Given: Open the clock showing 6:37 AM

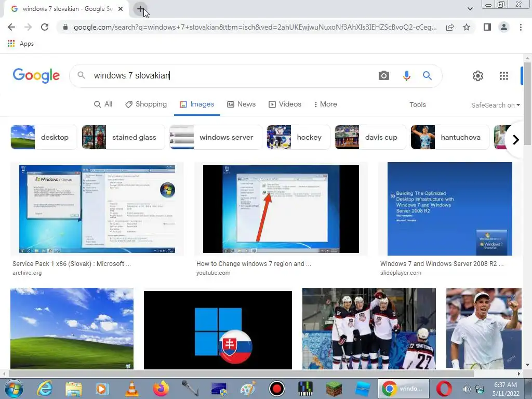Looking at the screenshot, I should 506,389.
